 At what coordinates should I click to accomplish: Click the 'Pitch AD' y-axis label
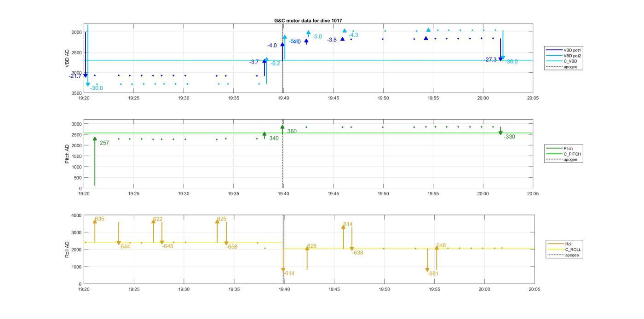point(67,154)
